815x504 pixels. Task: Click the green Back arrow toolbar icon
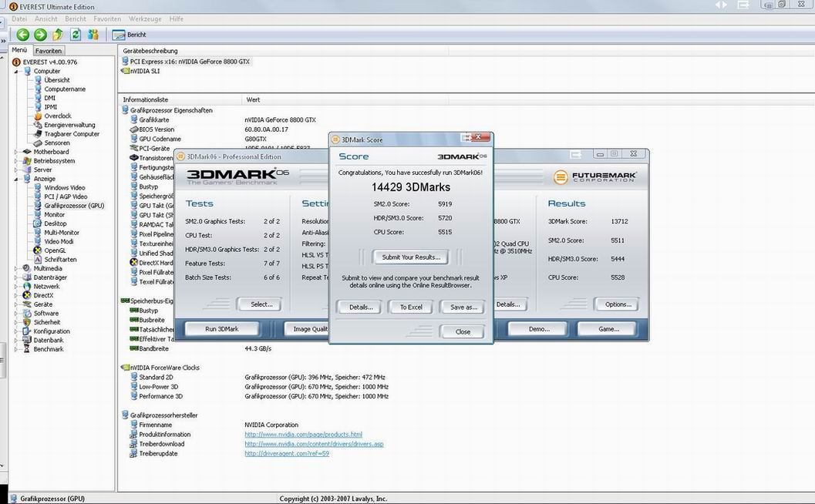[22, 35]
